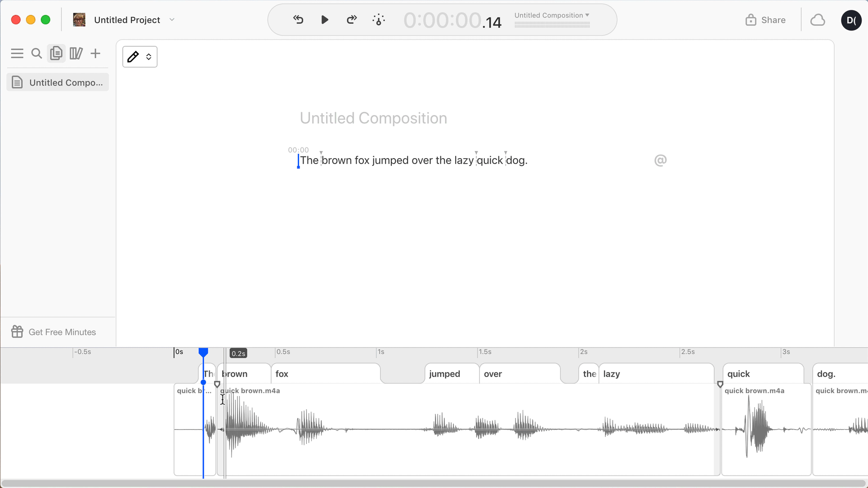Open the cloud sync icon

point(817,20)
